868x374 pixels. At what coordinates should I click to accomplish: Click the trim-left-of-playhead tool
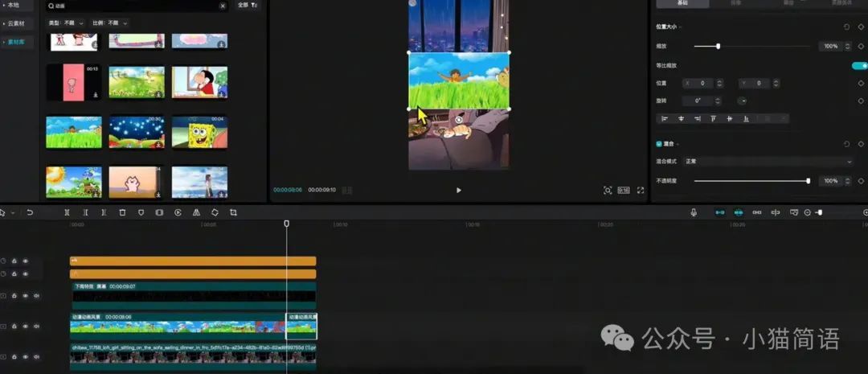point(85,212)
